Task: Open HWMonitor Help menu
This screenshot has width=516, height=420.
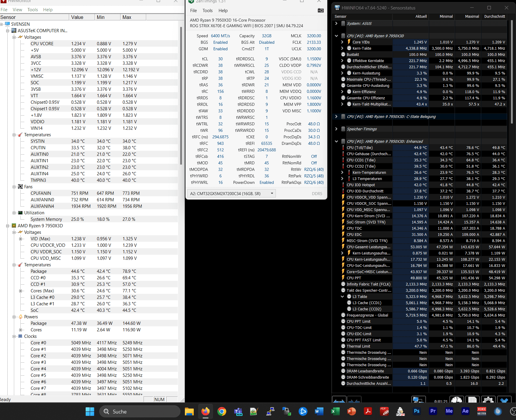Action: pos(48,9)
